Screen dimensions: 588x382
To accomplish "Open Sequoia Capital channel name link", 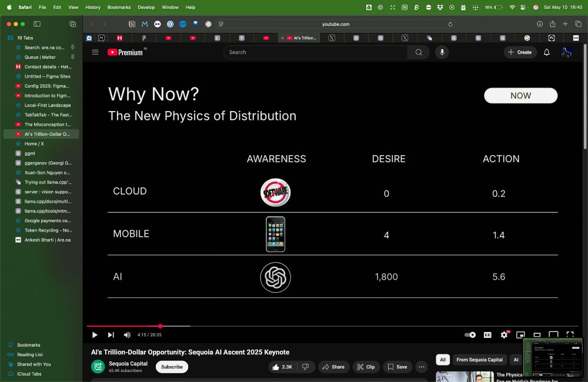I will click(128, 363).
